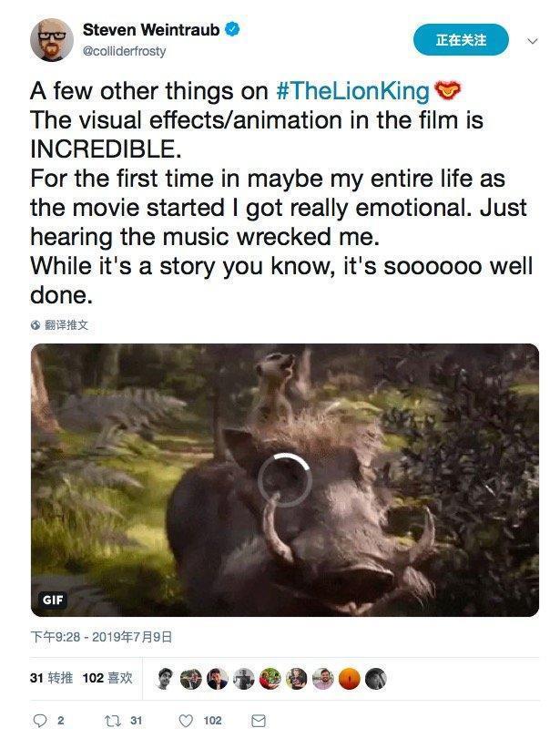The image size is (560, 749).
Task: Click the reply speech bubble icon
Action: [39, 721]
